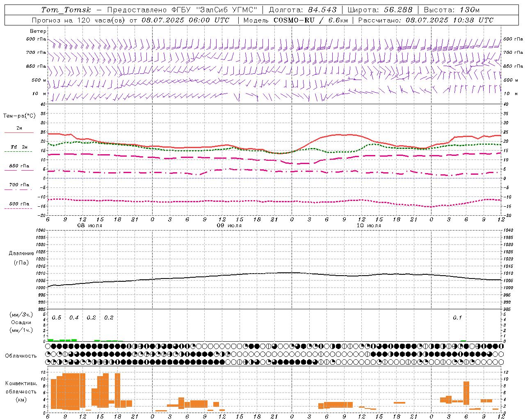525x420 pixels.
Task: Select the '09 июля' date label
Action: click(x=229, y=226)
